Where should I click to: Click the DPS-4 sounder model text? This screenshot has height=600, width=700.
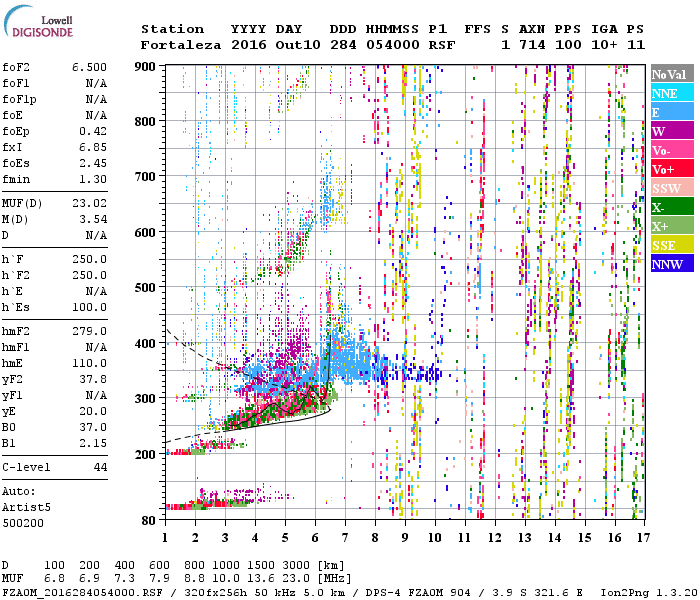click(383, 592)
